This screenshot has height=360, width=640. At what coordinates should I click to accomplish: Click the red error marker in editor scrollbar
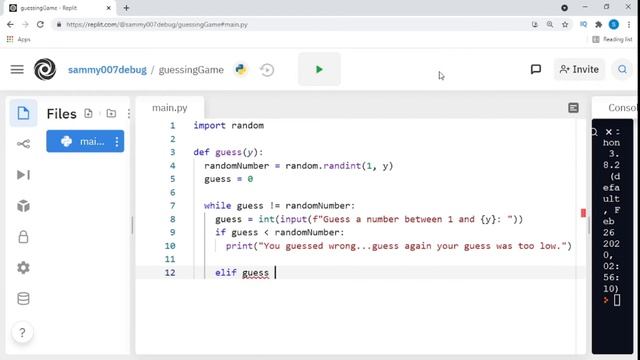[x=583, y=213]
